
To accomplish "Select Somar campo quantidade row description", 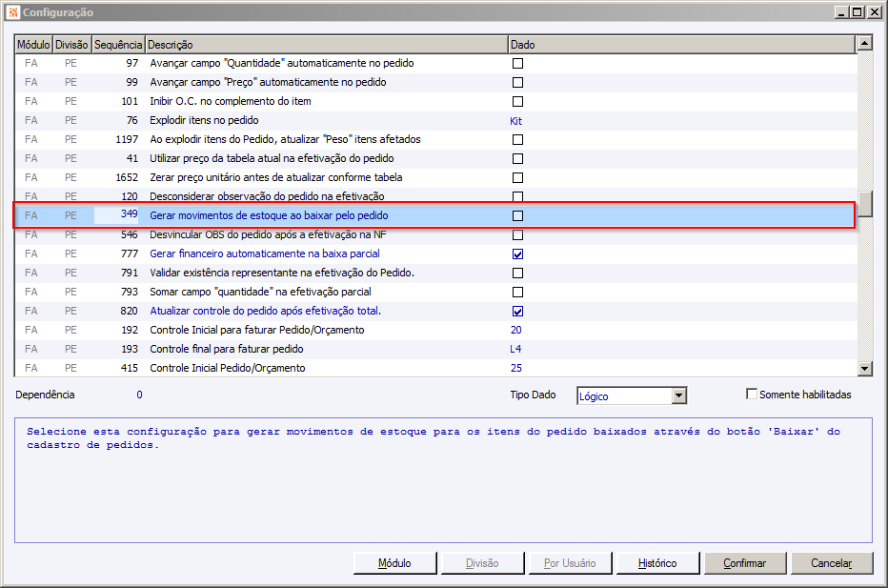I will 260,292.
